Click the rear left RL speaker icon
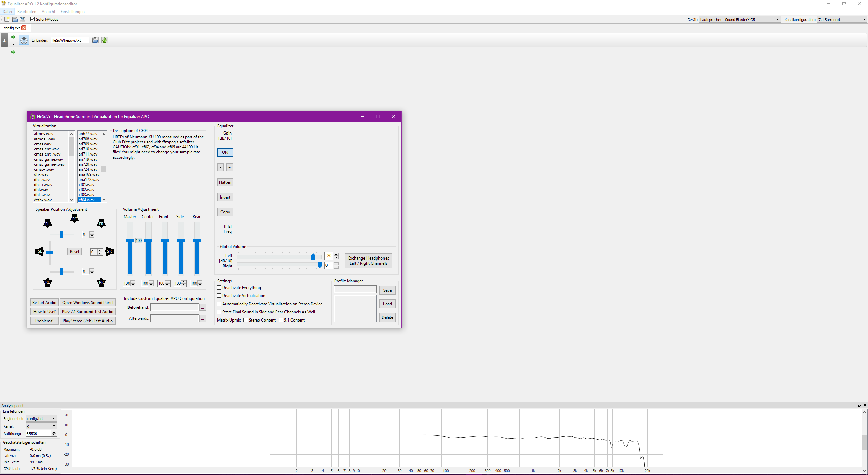 (47, 282)
